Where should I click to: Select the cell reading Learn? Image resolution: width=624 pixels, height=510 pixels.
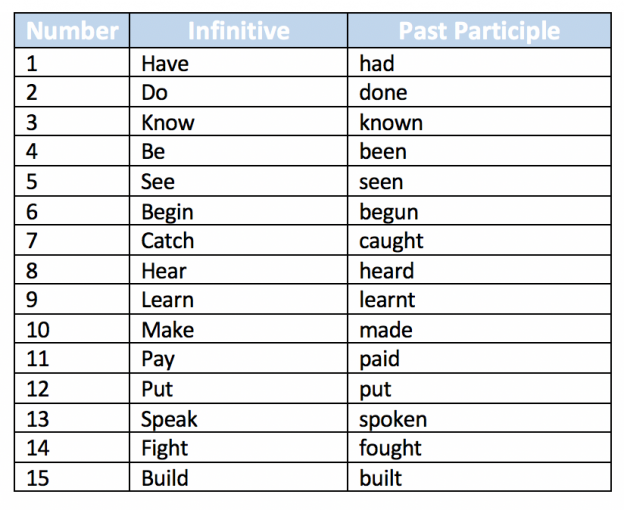point(238,299)
